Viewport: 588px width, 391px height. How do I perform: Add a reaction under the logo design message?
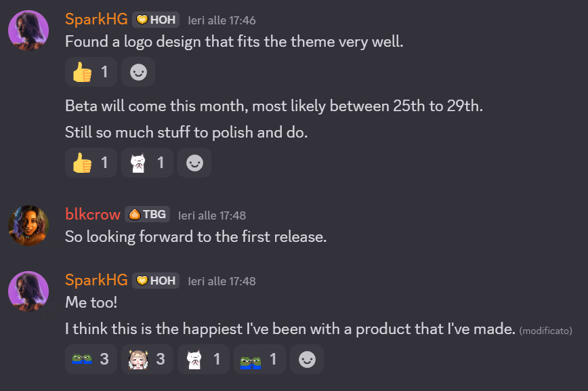pos(138,72)
